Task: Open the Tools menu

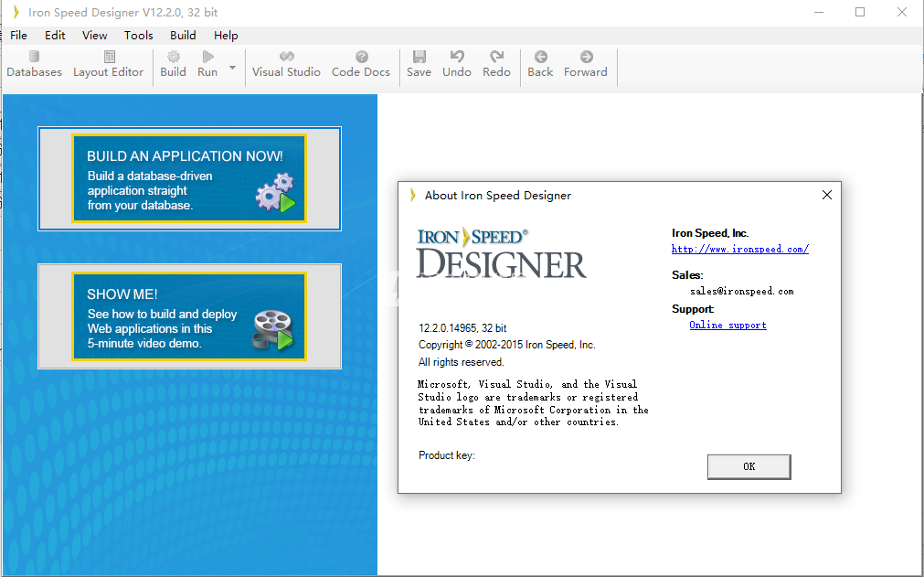Action: (139, 36)
